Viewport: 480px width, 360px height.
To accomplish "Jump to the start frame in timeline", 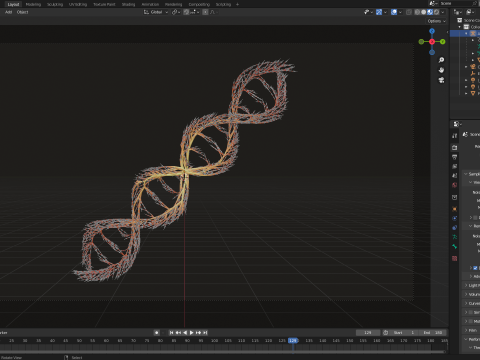I will 171,333.
